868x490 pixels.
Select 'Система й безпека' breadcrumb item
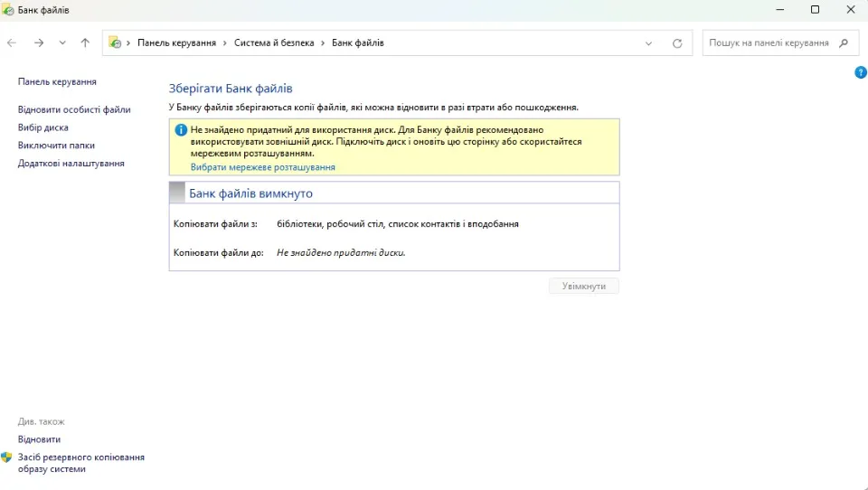point(274,42)
